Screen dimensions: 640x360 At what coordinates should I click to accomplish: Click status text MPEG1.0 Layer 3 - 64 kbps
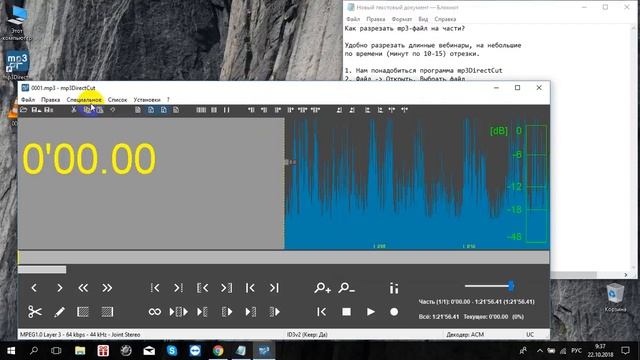(80, 335)
